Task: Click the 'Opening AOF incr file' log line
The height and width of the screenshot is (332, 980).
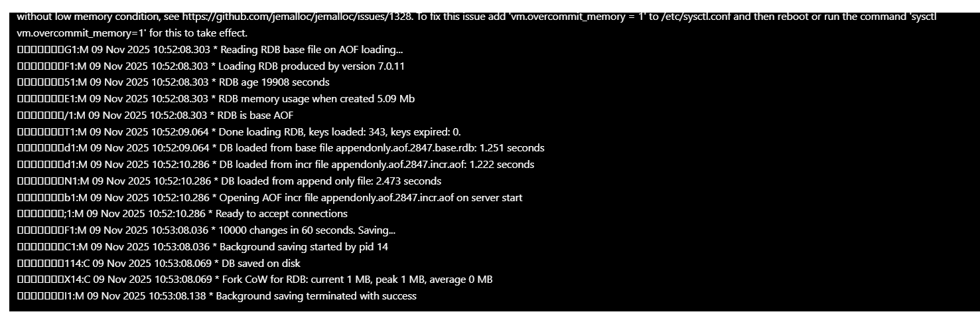Action: click(370, 197)
